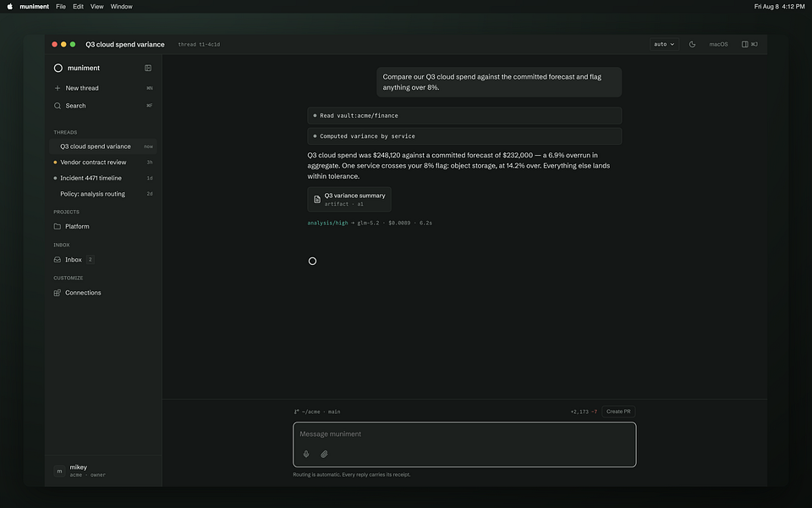Click the magnifier Search icon

tap(58, 106)
